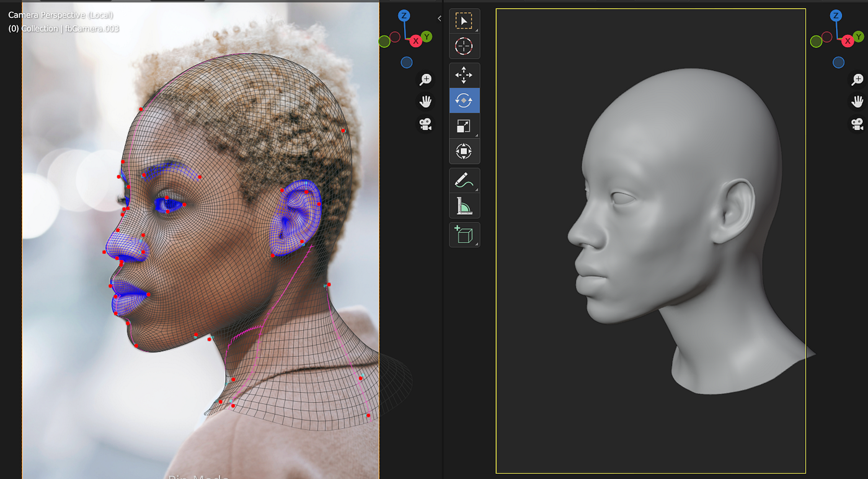This screenshot has height=479, width=868.
Task: Click the Y axis on left viewport gizmo
Action: click(427, 37)
